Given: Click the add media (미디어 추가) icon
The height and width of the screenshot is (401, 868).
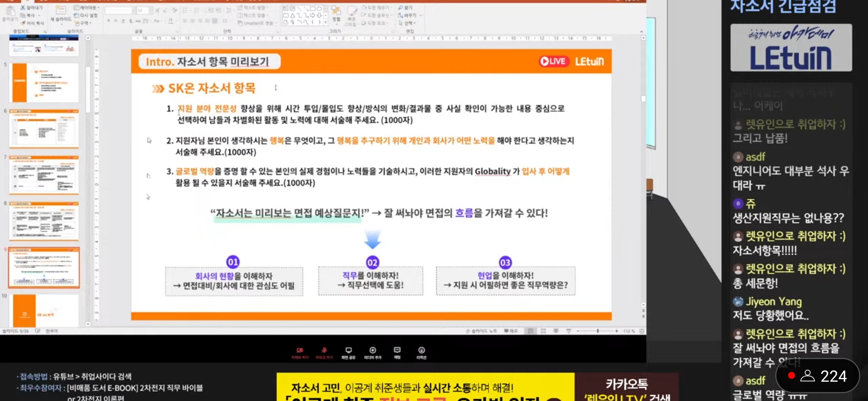Looking at the screenshot, I should 372,350.
